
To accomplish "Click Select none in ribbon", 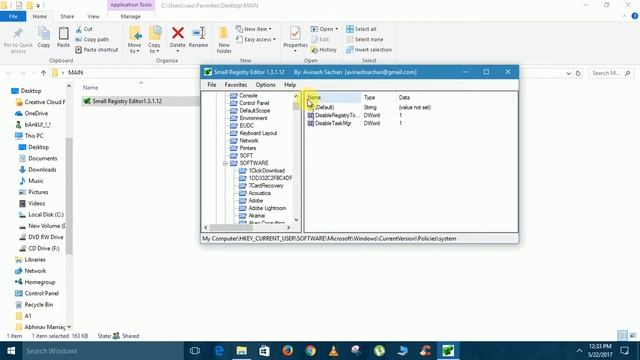I will tap(365, 40).
